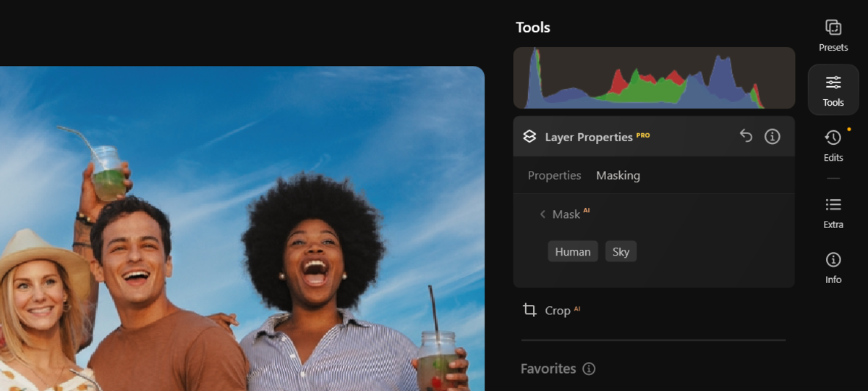Go back using the Mask chevron
The height and width of the screenshot is (391, 868).
pyautogui.click(x=542, y=214)
